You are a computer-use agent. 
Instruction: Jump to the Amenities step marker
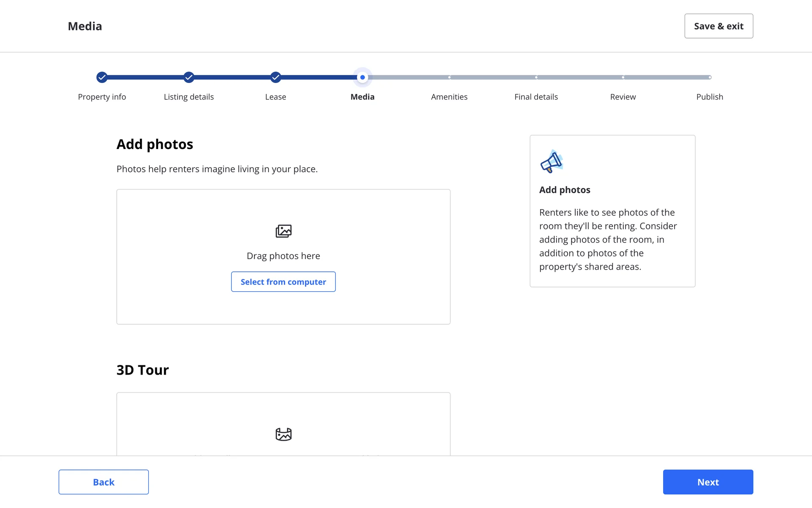coord(449,77)
